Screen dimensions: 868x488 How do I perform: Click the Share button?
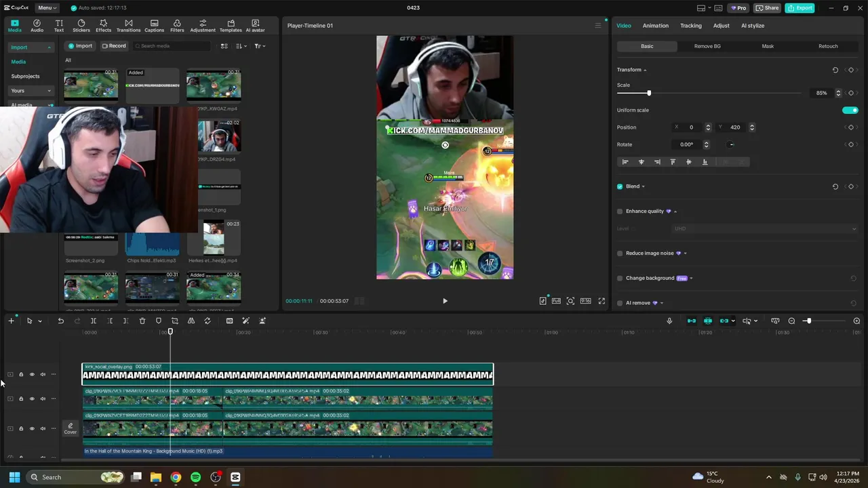click(768, 7)
